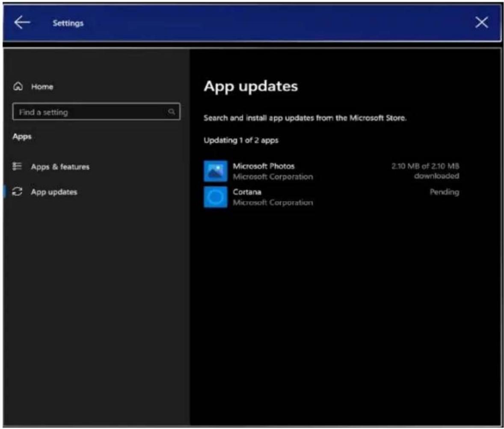Go back using the arrow icon
504x429 pixels.
click(22, 23)
